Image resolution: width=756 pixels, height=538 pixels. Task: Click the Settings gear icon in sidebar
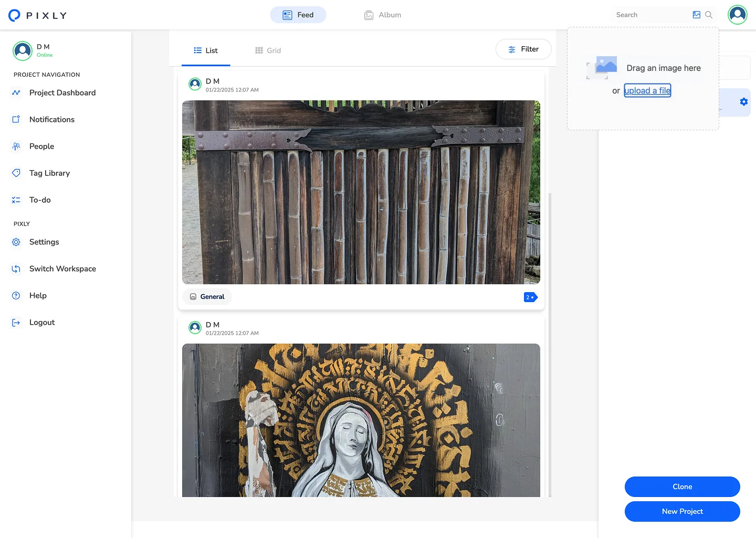[x=16, y=242]
